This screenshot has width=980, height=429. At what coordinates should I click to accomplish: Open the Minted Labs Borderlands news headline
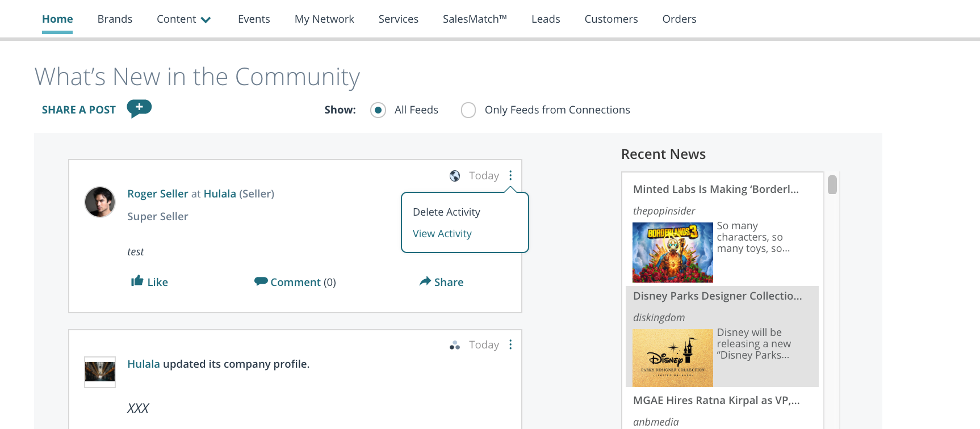click(716, 190)
